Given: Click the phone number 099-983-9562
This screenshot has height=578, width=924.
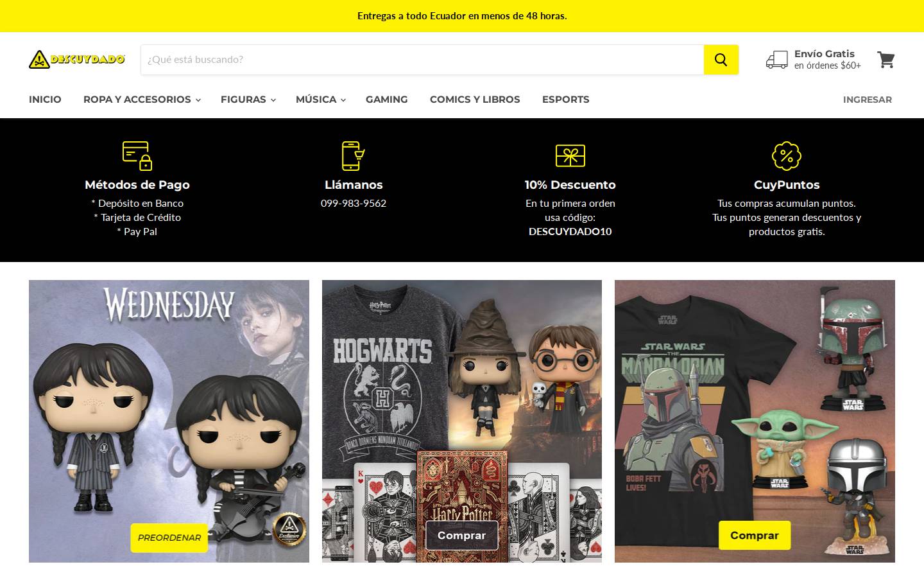Looking at the screenshot, I should point(354,203).
